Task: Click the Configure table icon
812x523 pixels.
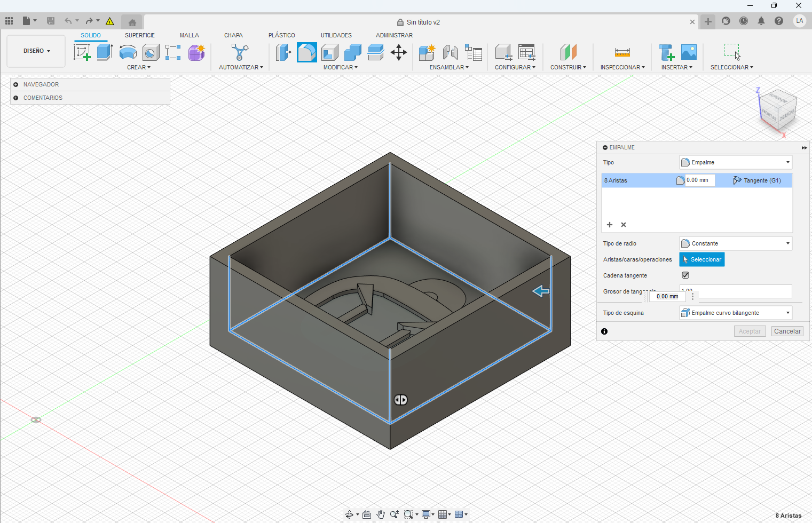Action: 527,52
